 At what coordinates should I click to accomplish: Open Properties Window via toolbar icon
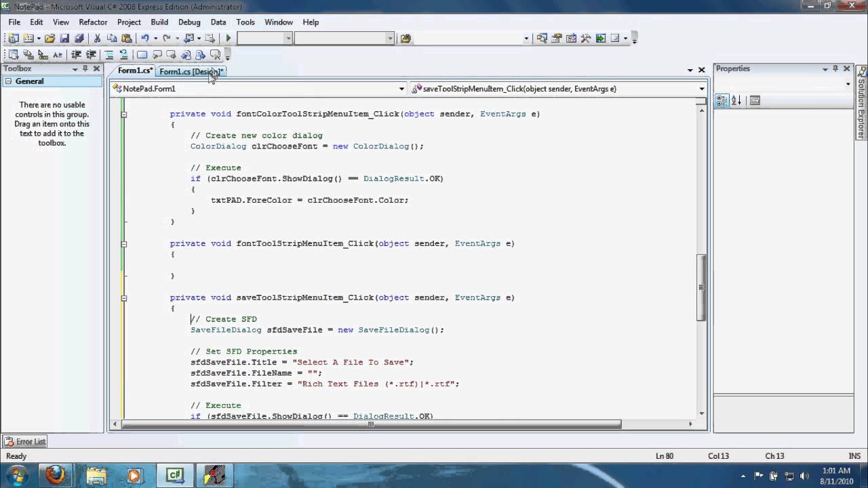pos(557,39)
